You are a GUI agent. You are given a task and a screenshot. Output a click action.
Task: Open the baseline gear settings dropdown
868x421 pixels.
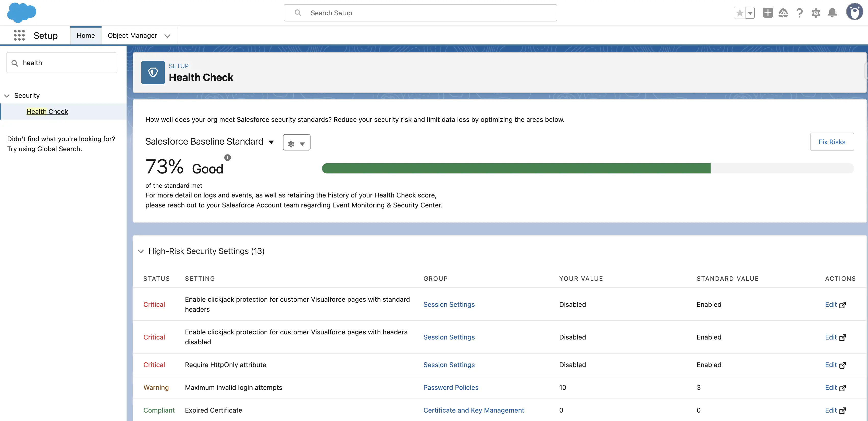(296, 143)
